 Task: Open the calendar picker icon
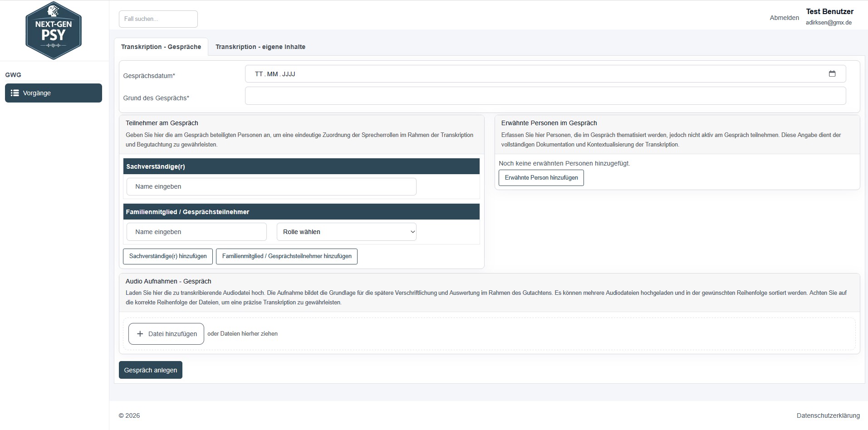832,74
